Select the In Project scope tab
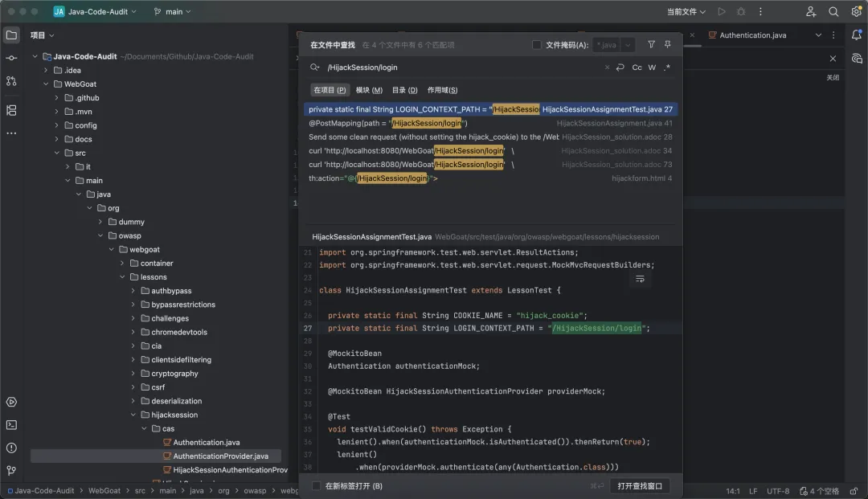Screen dimensions: 868x499 [330, 90]
